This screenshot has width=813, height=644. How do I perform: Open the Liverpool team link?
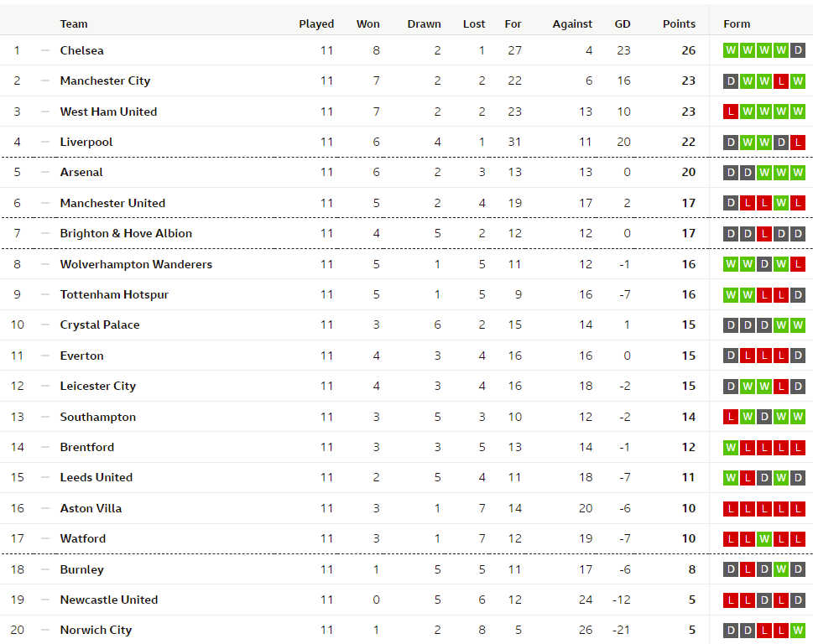click(x=86, y=142)
